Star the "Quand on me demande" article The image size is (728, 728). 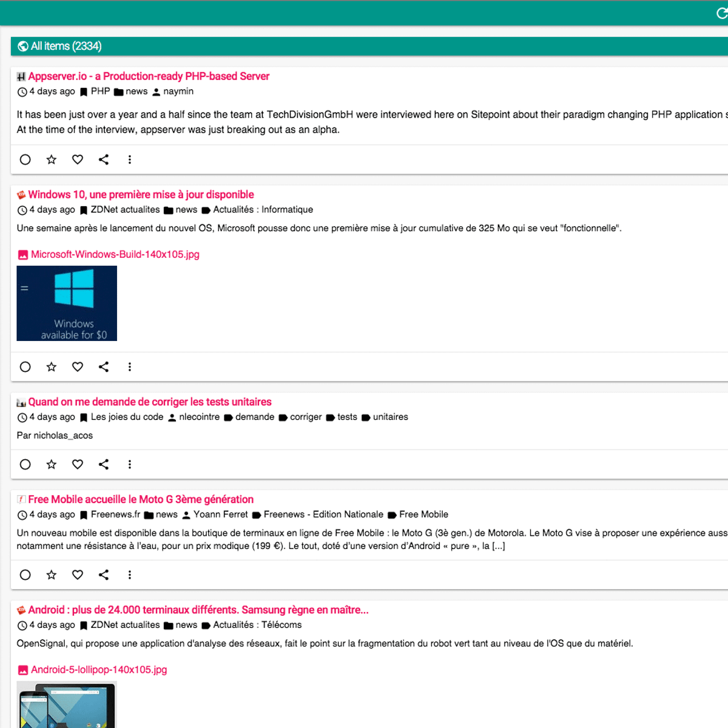click(51, 464)
